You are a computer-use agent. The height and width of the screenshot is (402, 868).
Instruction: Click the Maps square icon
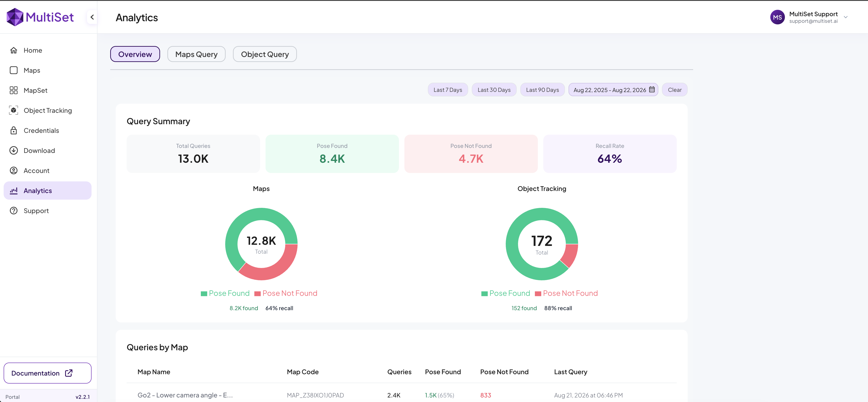tap(13, 70)
